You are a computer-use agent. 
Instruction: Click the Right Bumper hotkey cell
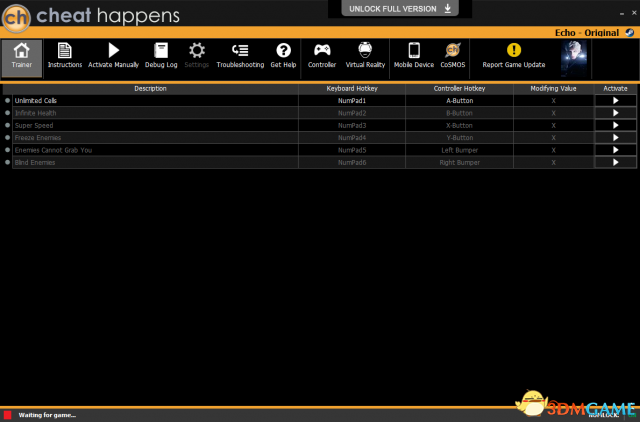[460, 162]
